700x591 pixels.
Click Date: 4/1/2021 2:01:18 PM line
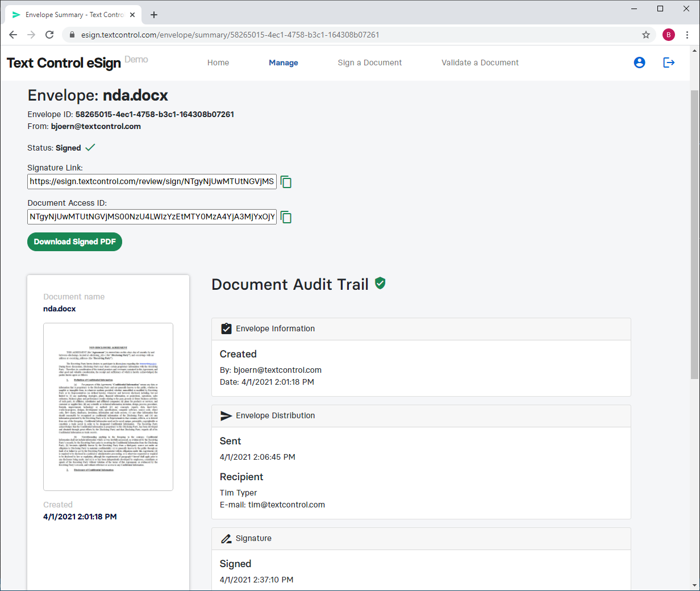pos(267,382)
